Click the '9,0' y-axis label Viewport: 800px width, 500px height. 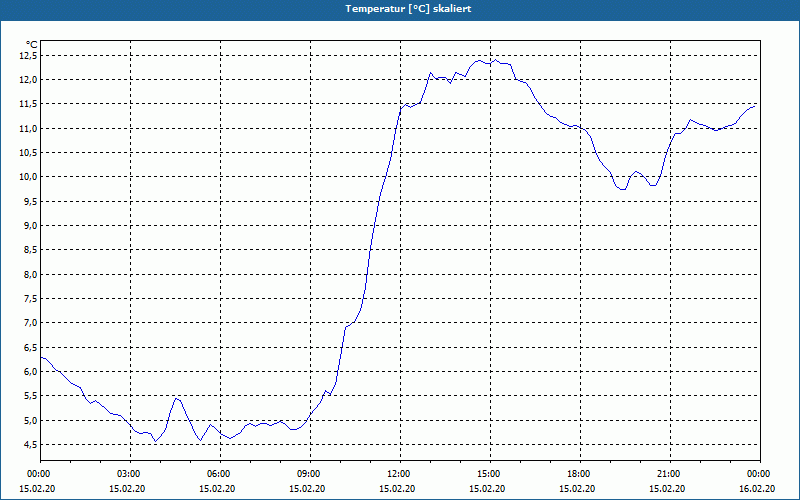coord(30,226)
